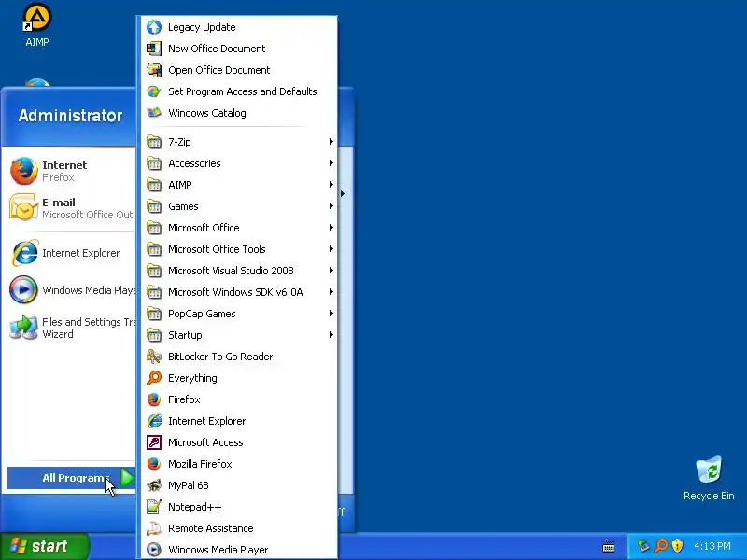Screen dimensions: 747x560
Task: Click the Administrator user name header
Action: click(70, 115)
